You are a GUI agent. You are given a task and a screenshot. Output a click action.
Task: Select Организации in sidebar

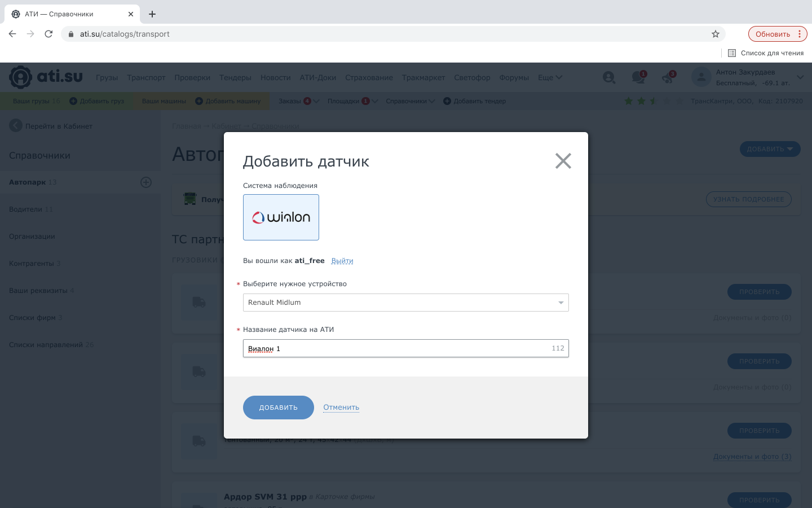32,237
